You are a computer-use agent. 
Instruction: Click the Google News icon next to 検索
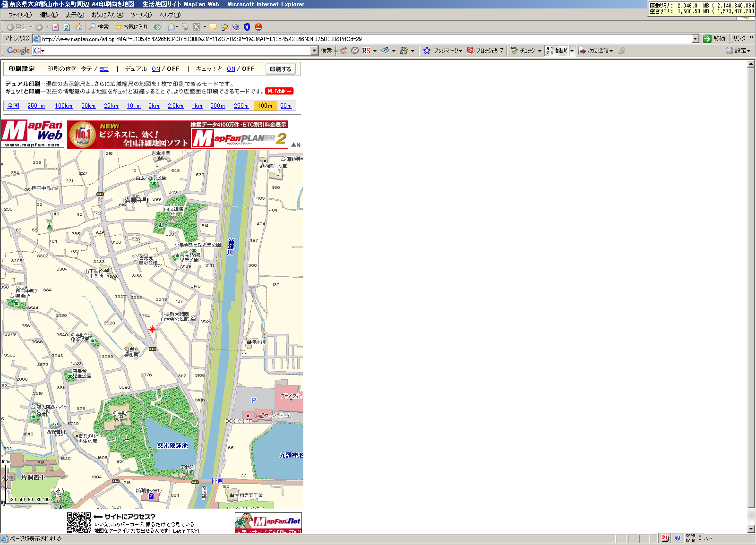pos(344,51)
